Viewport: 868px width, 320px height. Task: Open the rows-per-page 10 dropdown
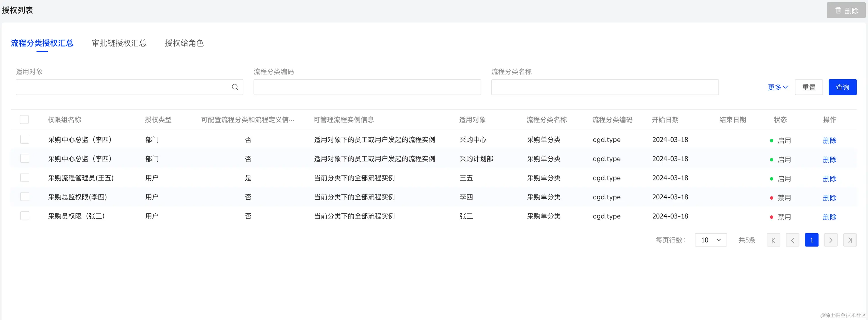[711, 240]
